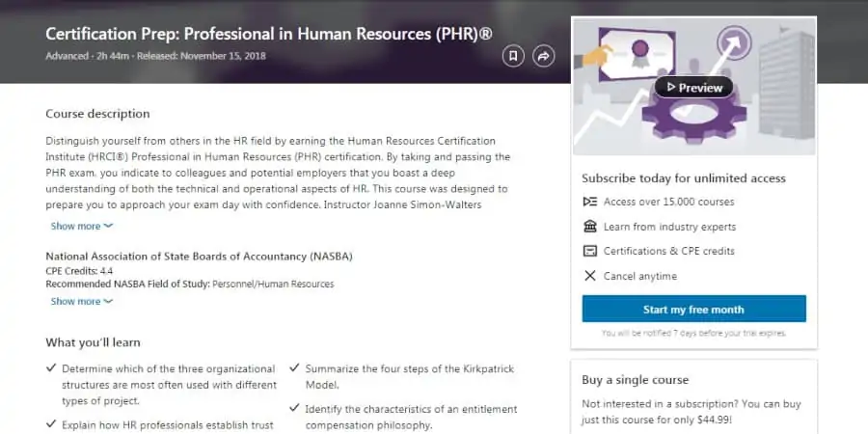Image resolution: width=868 pixels, height=434 pixels.
Task: Click the Access over 15,000 courses icon
Action: point(590,202)
